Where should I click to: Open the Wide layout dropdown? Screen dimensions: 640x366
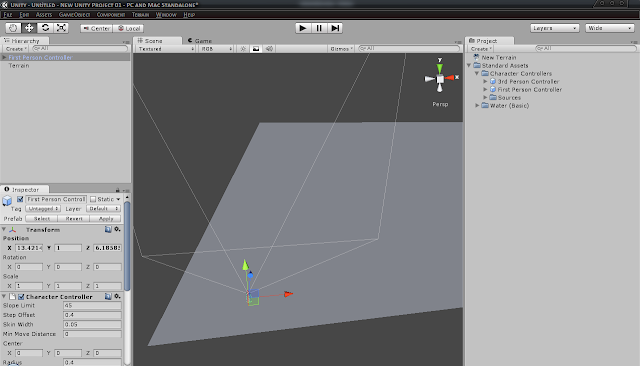click(609, 28)
